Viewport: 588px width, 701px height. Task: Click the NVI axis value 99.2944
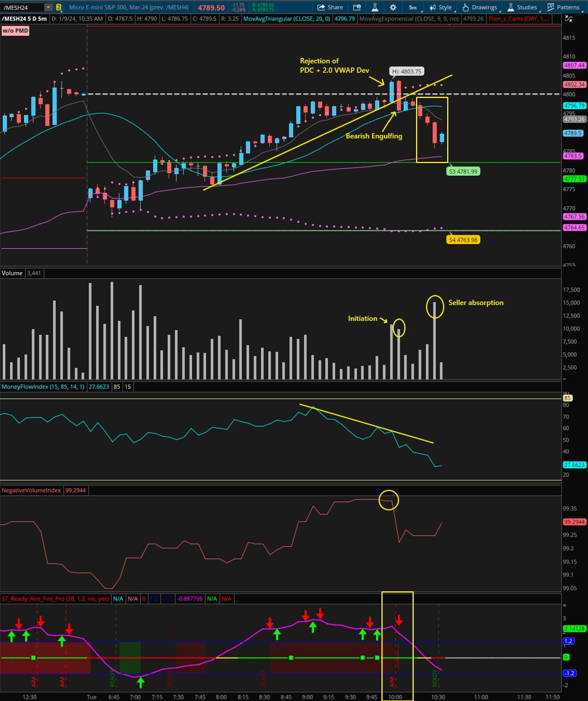point(574,521)
